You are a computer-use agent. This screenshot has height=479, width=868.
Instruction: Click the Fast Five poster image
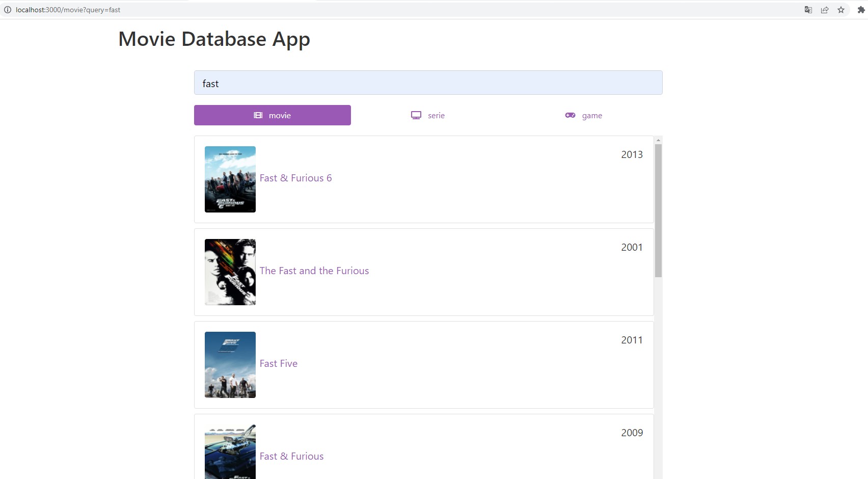(230, 365)
